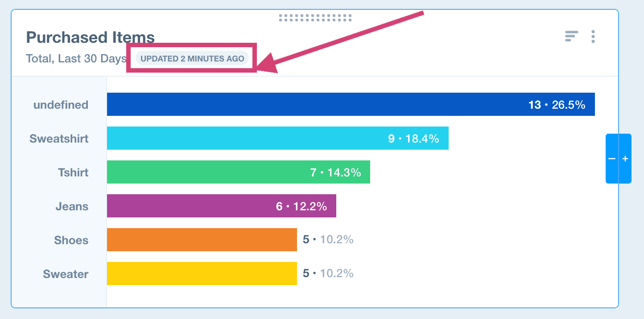644x319 pixels.
Task: Click the plus resize button
Action: pos(625,159)
